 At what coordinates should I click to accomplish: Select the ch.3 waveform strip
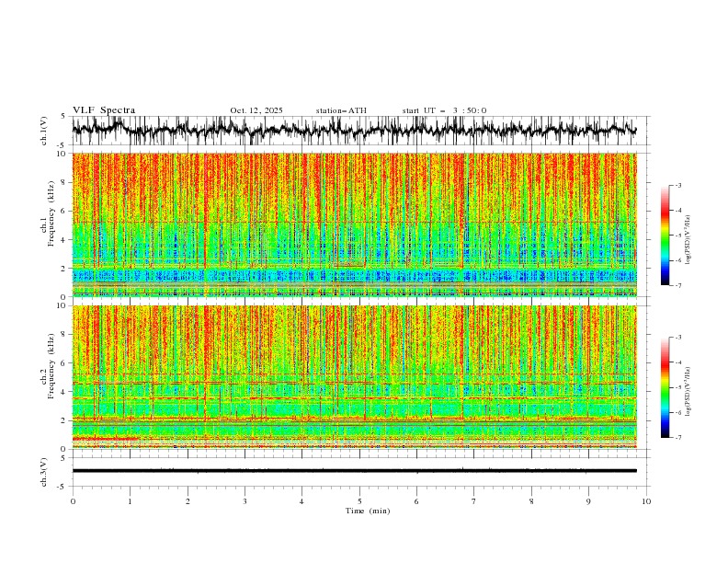(360, 472)
